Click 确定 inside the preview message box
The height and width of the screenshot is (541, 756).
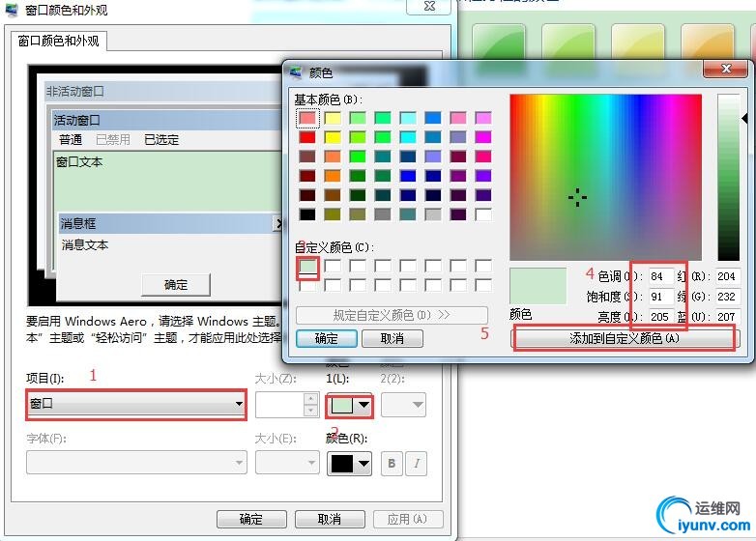pos(176,285)
